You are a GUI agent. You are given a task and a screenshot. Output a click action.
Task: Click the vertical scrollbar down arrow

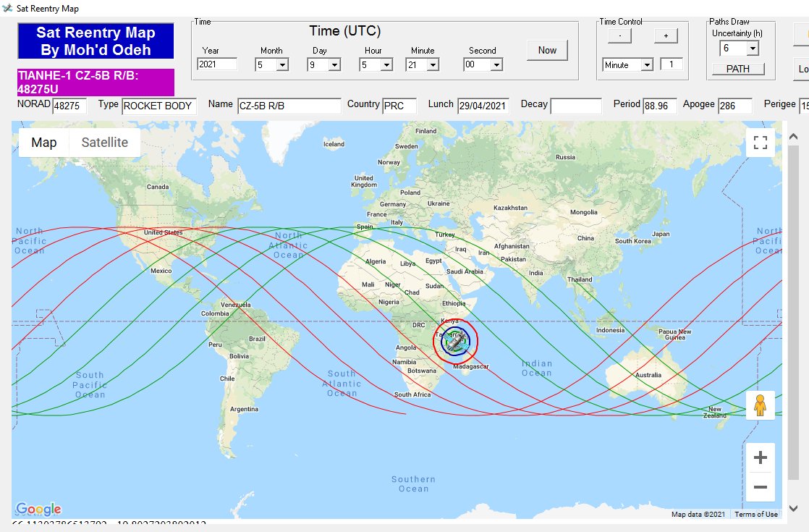[x=794, y=508]
